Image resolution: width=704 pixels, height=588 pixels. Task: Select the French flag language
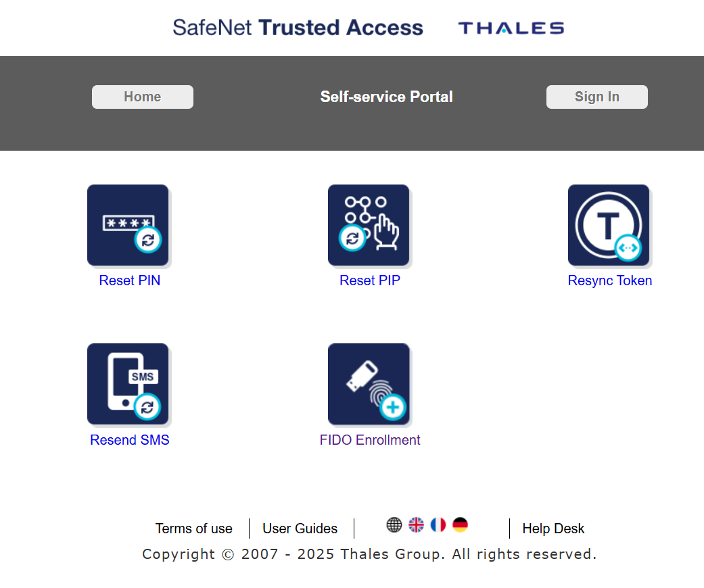pyautogui.click(x=438, y=524)
